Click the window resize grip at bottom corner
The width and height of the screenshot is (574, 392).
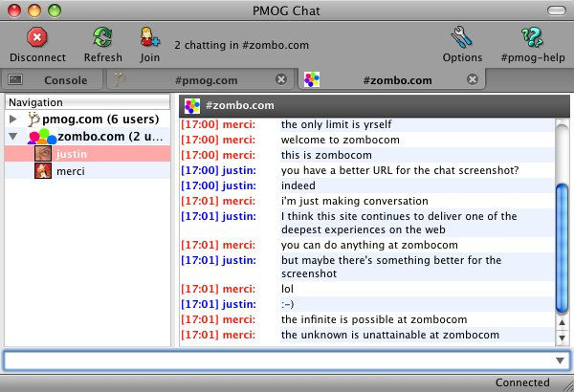tap(568, 386)
